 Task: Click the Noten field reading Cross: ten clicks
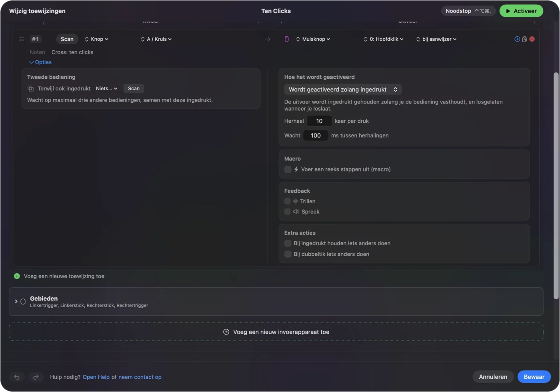click(72, 52)
